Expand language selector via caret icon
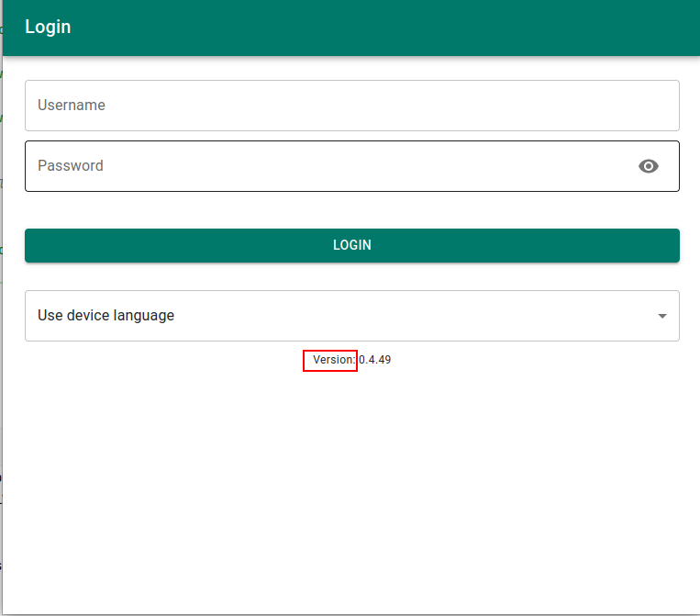The image size is (700, 616). (x=662, y=316)
